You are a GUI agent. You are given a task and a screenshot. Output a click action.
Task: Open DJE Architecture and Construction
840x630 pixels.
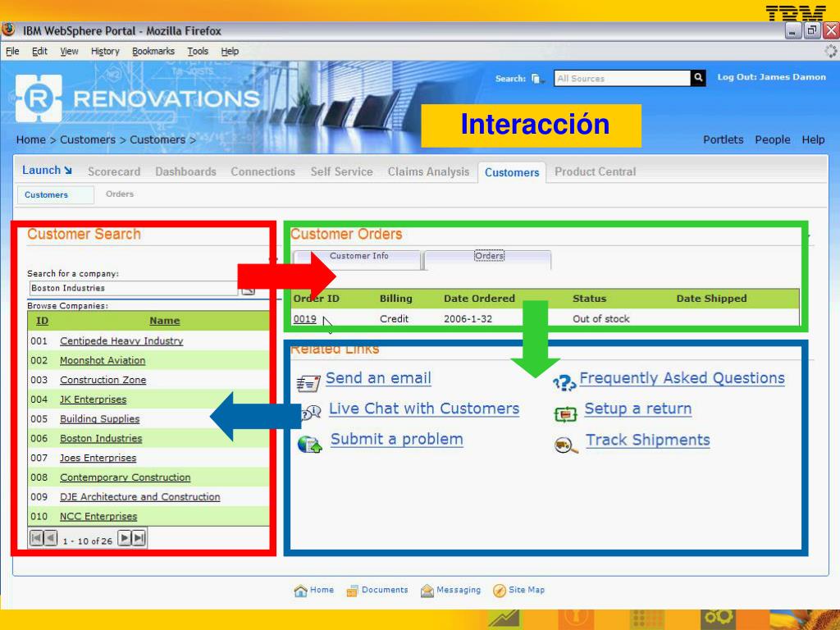click(x=139, y=496)
